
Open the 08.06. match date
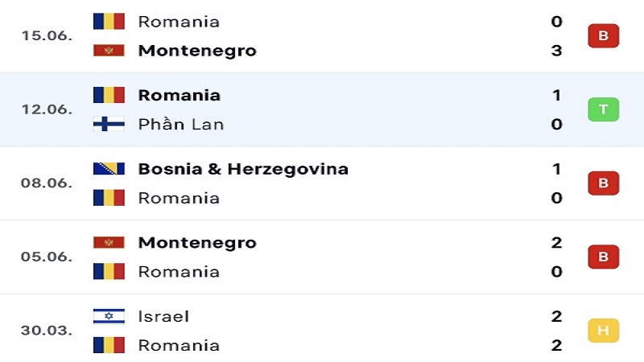(x=47, y=183)
